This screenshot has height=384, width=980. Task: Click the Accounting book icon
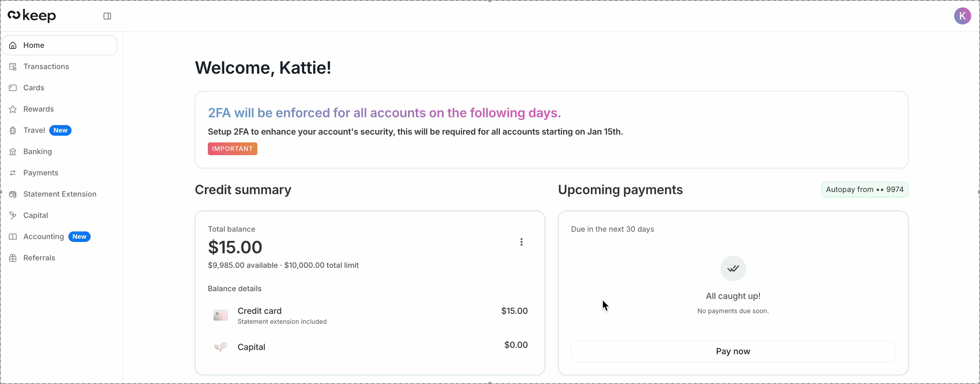pyautogui.click(x=13, y=237)
